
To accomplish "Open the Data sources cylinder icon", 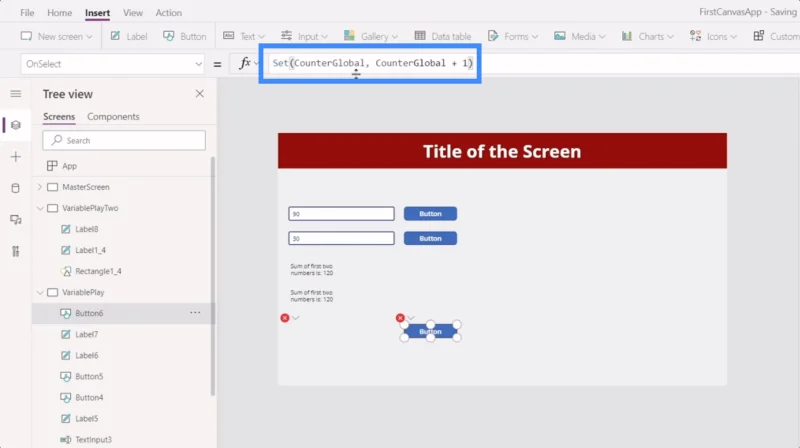I will point(16,188).
